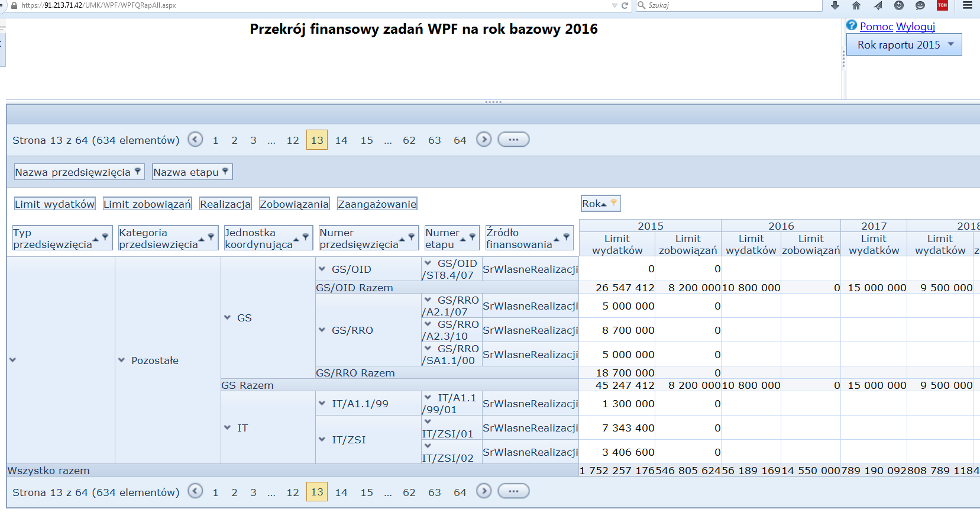
Task: Go to page 64 in top pager
Action: (x=460, y=140)
